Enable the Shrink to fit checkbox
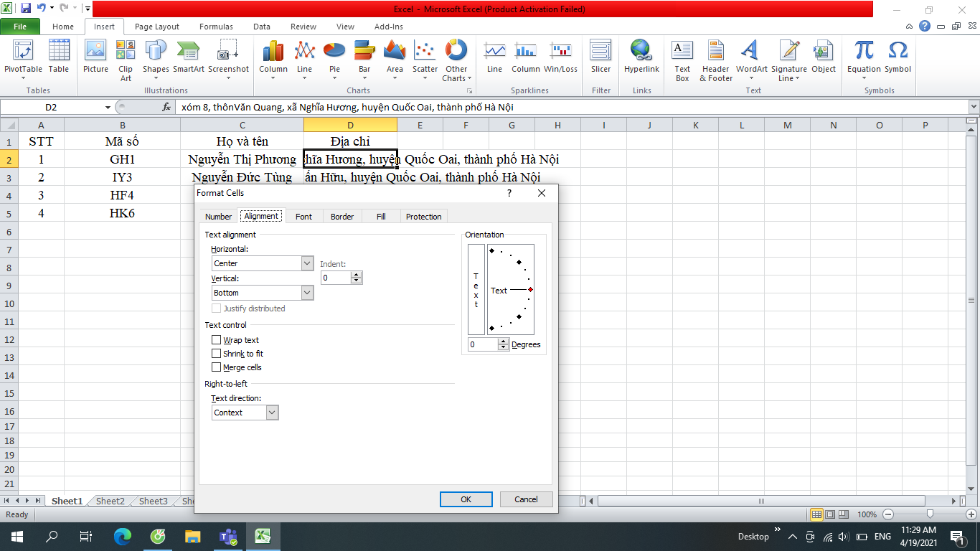The height and width of the screenshot is (551, 980). point(217,354)
